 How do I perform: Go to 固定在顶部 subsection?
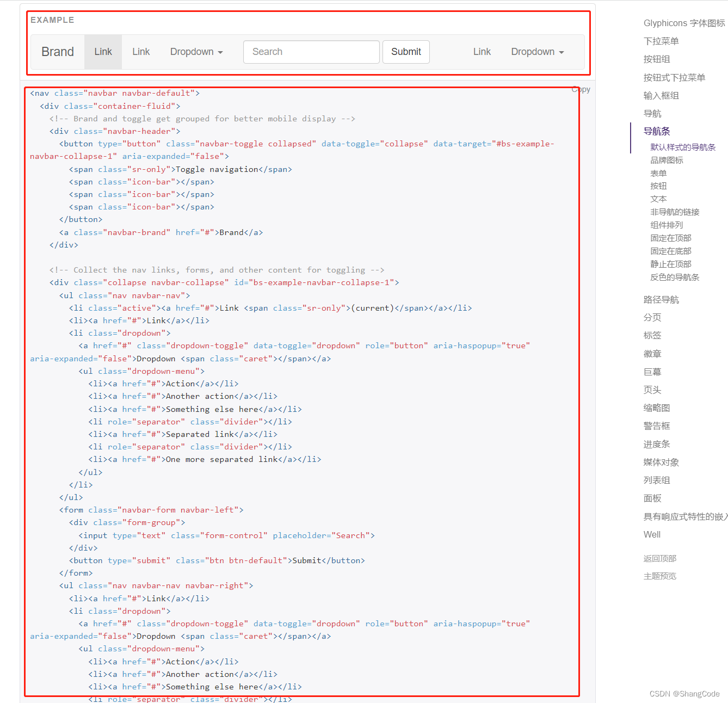(x=670, y=238)
